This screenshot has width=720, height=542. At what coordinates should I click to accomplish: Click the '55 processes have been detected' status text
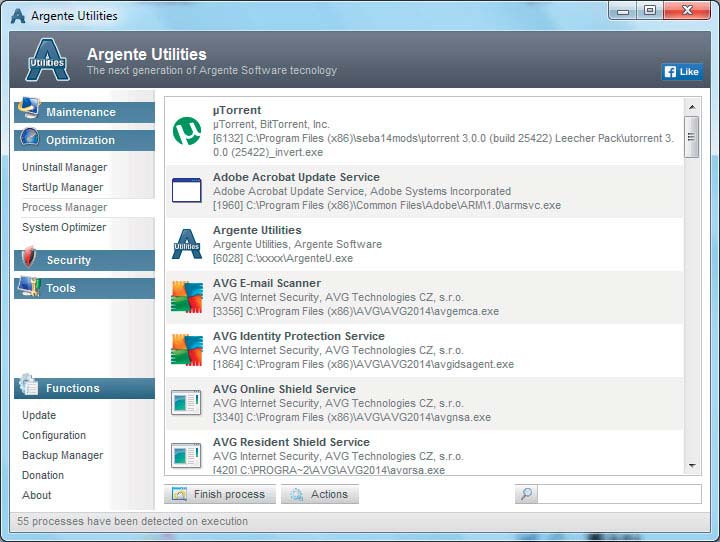pos(132,521)
